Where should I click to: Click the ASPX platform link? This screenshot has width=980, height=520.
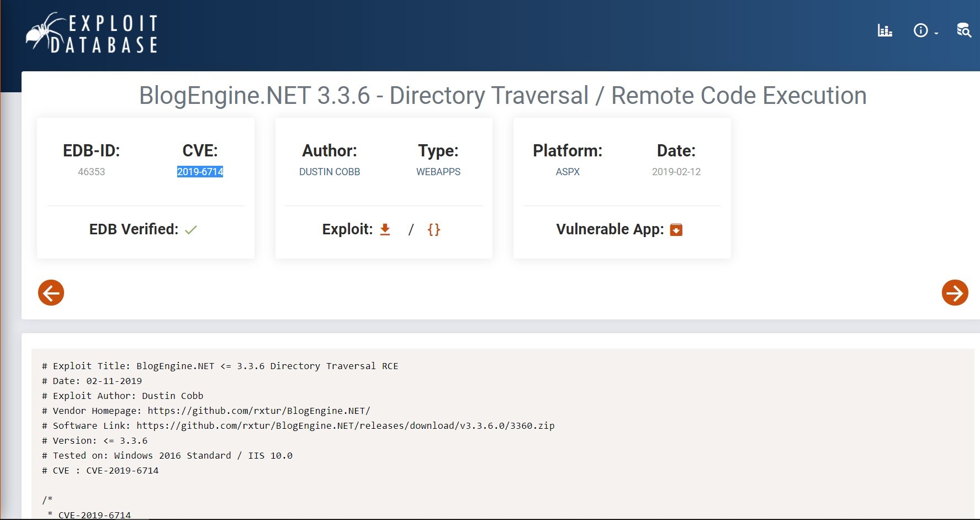tap(568, 172)
